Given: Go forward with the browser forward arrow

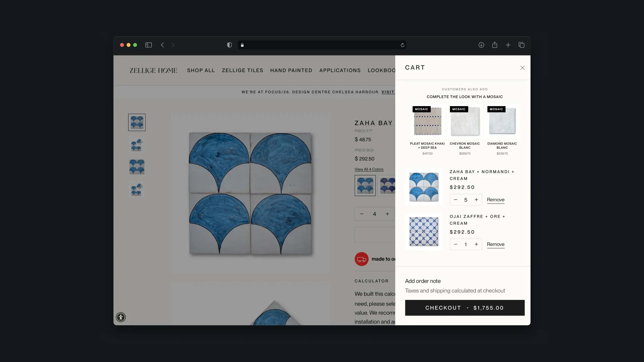Looking at the screenshot, I should (x=173, y=45).
